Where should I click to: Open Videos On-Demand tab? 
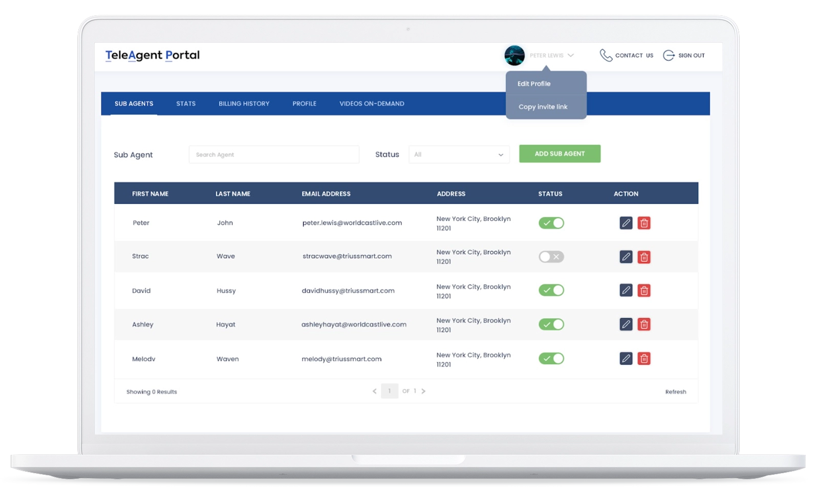click(x=372, y=103)
